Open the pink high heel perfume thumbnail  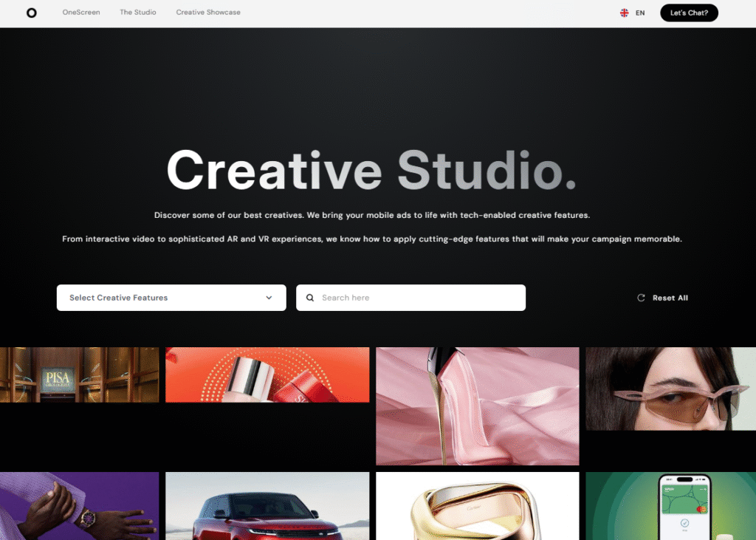pyautogui.click(x=478, y=406)
